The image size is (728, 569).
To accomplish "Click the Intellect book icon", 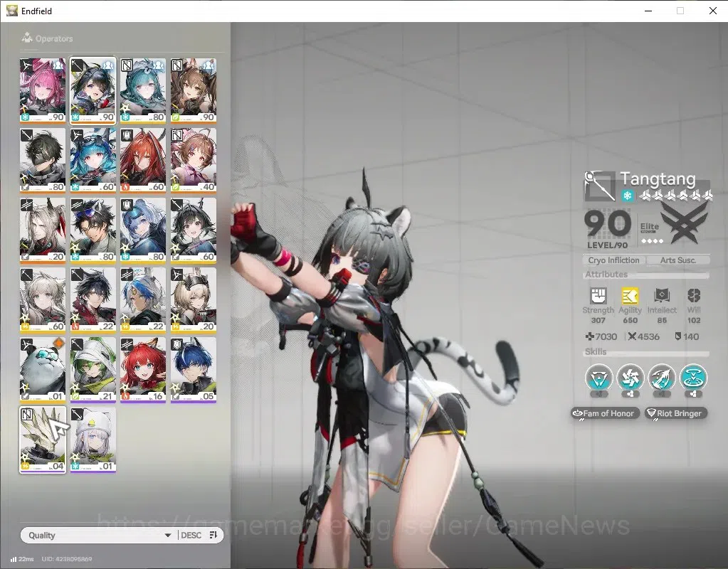I will pos(662,295).
